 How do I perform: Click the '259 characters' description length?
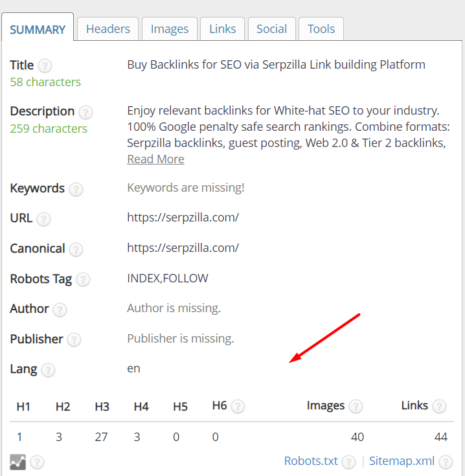(x=49, y=129)
